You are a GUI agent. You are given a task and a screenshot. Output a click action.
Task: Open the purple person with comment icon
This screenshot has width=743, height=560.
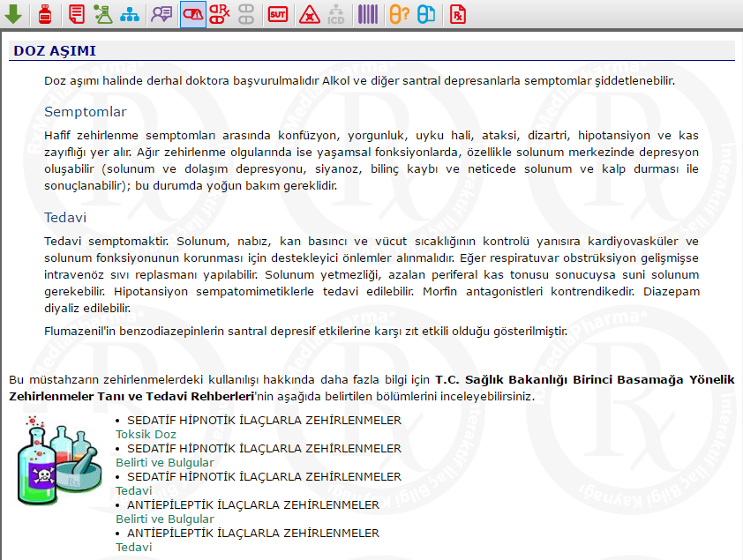161,14
